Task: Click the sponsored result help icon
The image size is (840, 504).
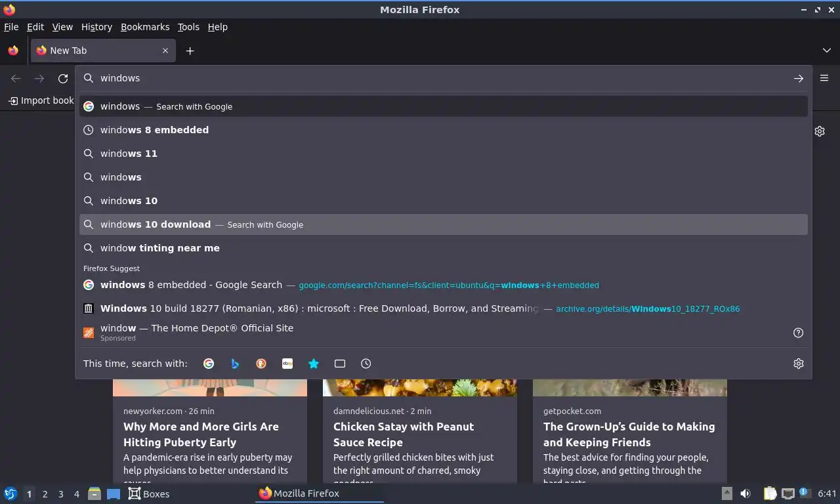Action: [799, 333]
